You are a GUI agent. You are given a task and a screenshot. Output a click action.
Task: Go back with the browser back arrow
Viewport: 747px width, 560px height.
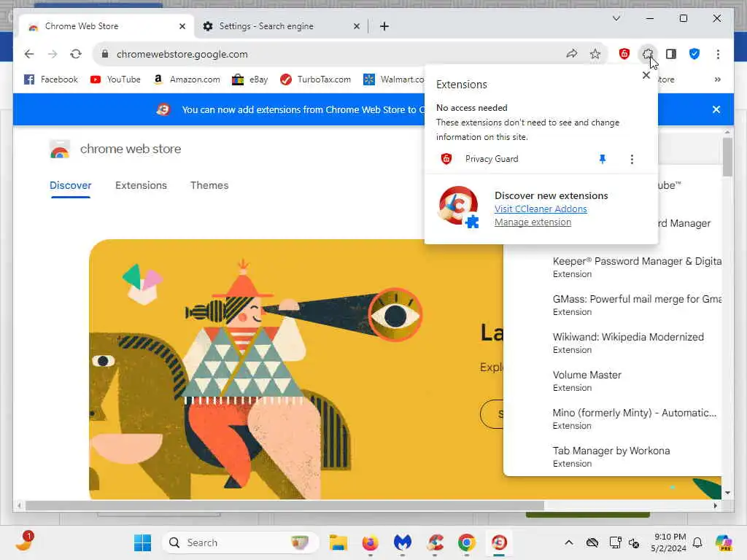click(x=29, y=54)
